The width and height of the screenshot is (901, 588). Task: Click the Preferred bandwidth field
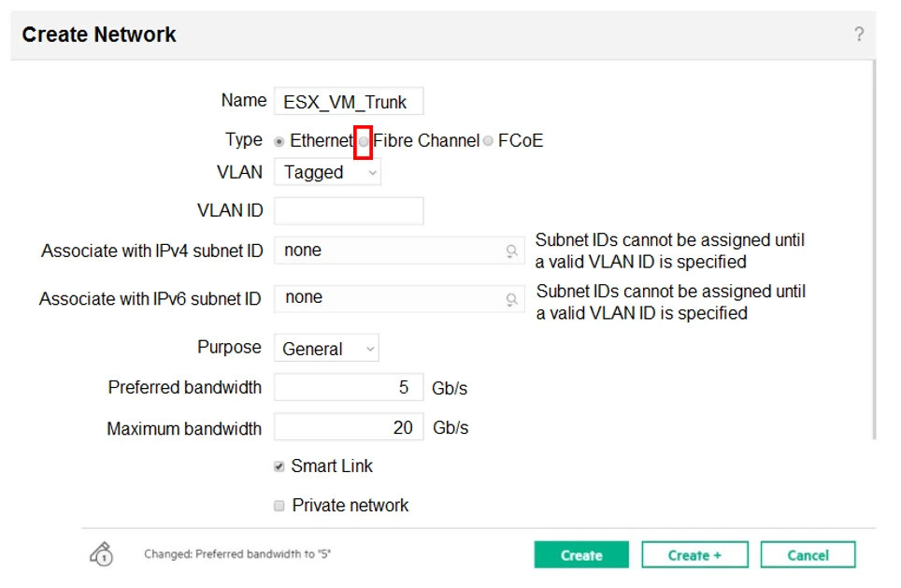pyautogui.click(x=349, y=387)
